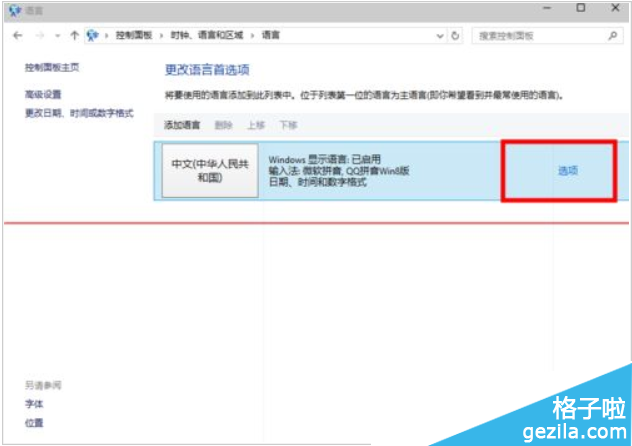Minimize the 语言 window

[547, 8]
